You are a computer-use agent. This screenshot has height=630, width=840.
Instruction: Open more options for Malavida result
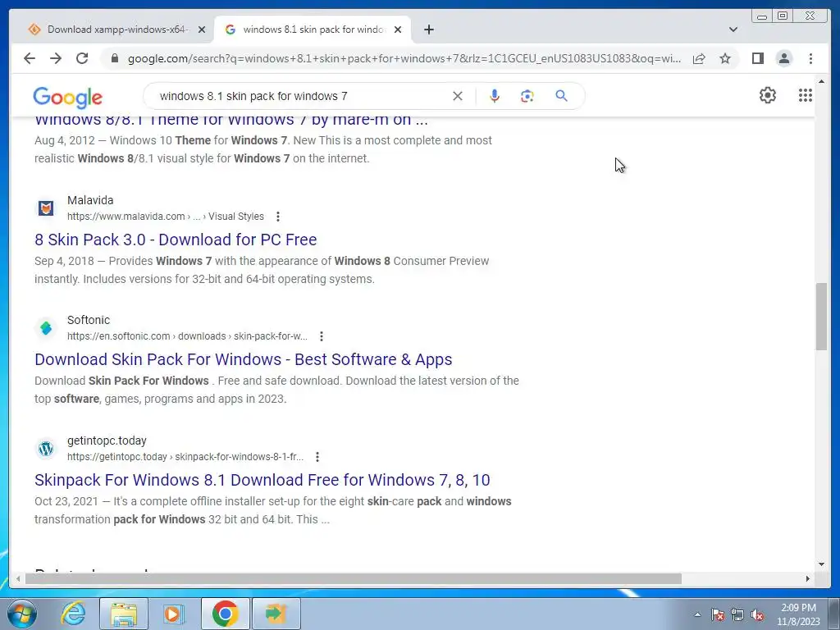click(277, 217)
